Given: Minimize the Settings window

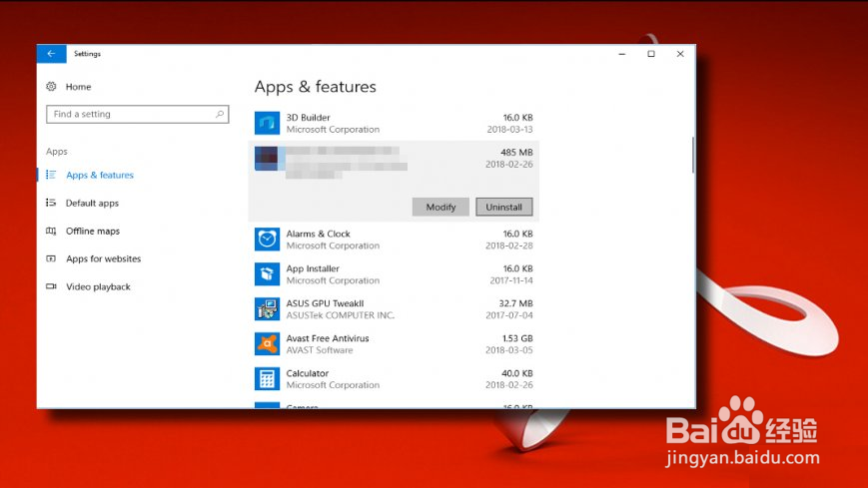Looking at the screenshot, I should point(622,54).
